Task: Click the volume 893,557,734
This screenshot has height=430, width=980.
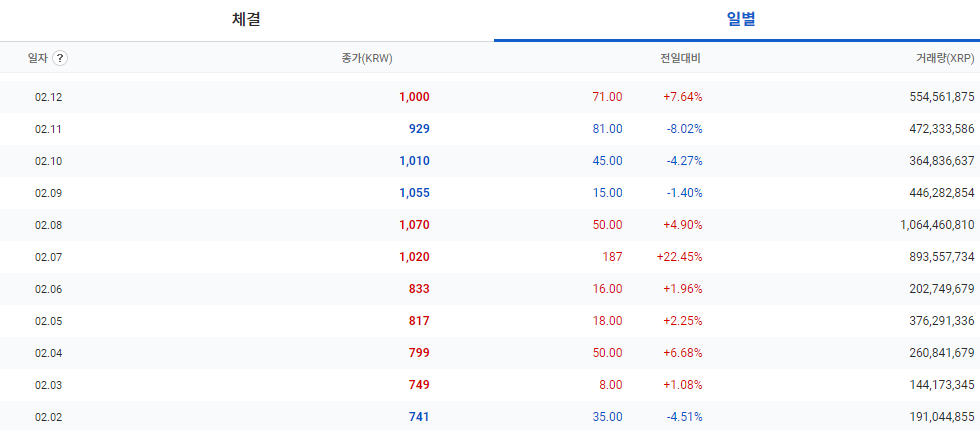Action: [x=942, y=256]
